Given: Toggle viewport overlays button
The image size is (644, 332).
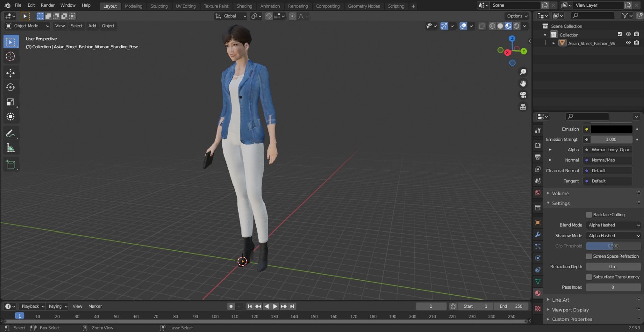Looking at the screenshot, I should point(463,26).
